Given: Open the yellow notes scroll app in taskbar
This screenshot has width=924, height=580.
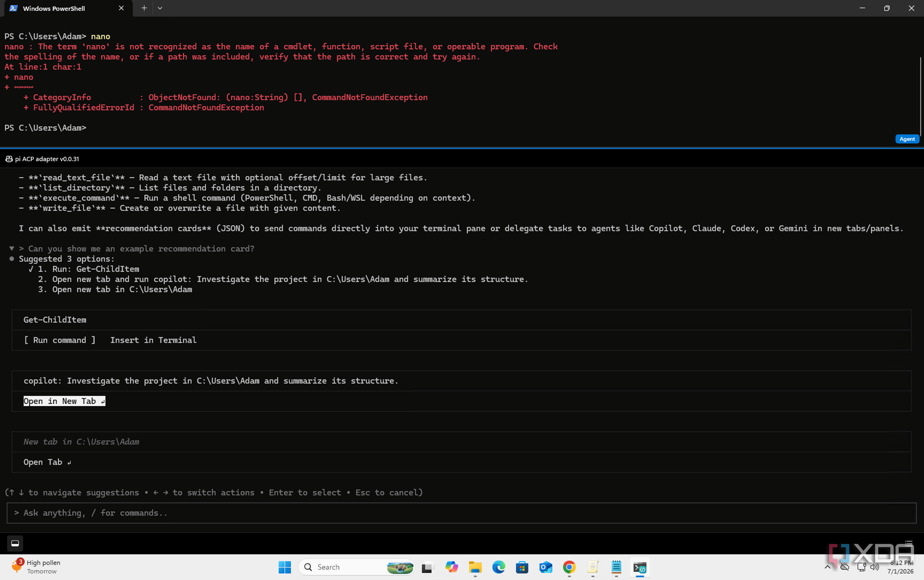Looking at the screenshot, I should pos(593,567).
